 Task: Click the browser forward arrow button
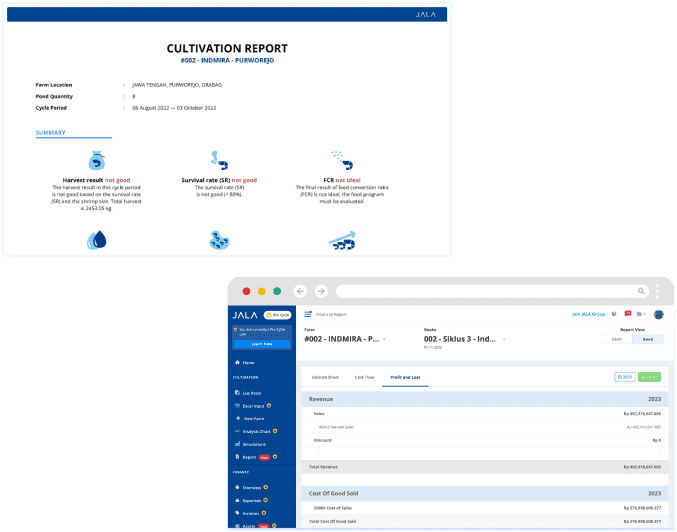point(321,291)
